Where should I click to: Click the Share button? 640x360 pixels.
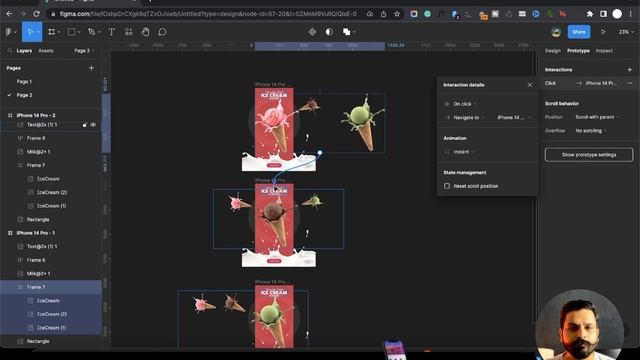coord(579,32)
